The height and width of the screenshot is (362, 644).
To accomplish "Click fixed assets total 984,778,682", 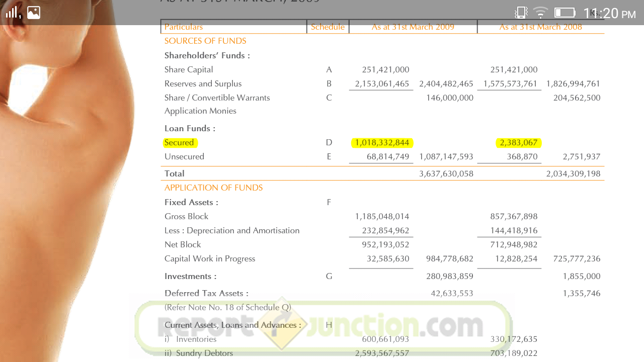I will click(x=450, y=258).
